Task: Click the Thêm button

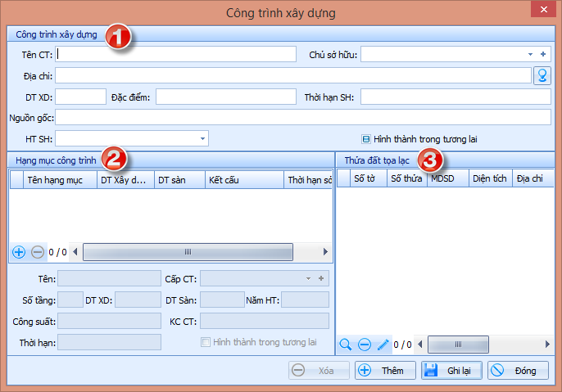Action: point(385,371)
